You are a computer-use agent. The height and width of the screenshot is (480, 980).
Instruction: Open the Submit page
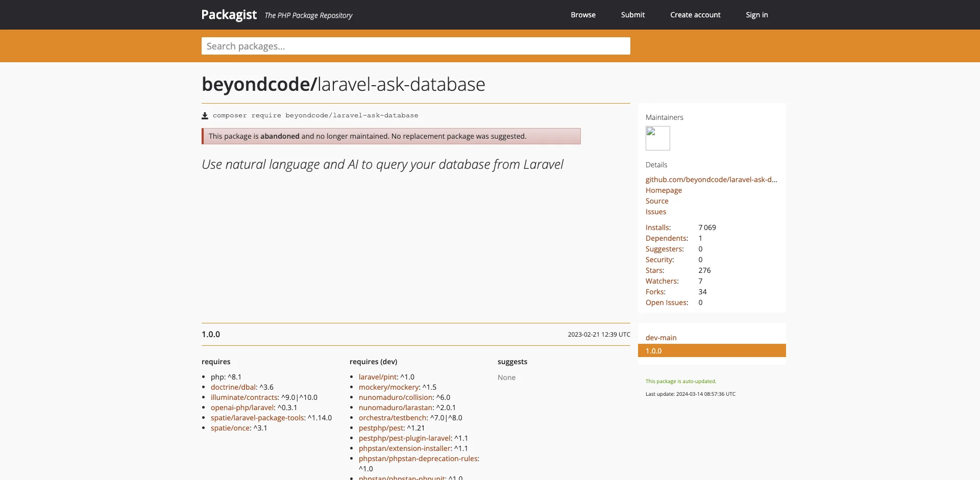633,15
